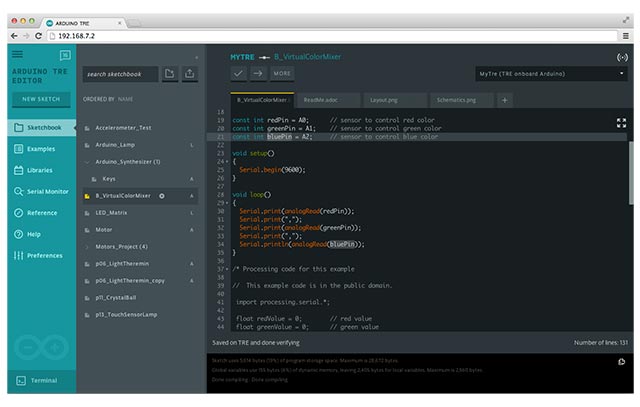This screenshot has height=407, width=640.
Task: Collapse the Arduino_Synthesizer folder
Action: point(88,161)
